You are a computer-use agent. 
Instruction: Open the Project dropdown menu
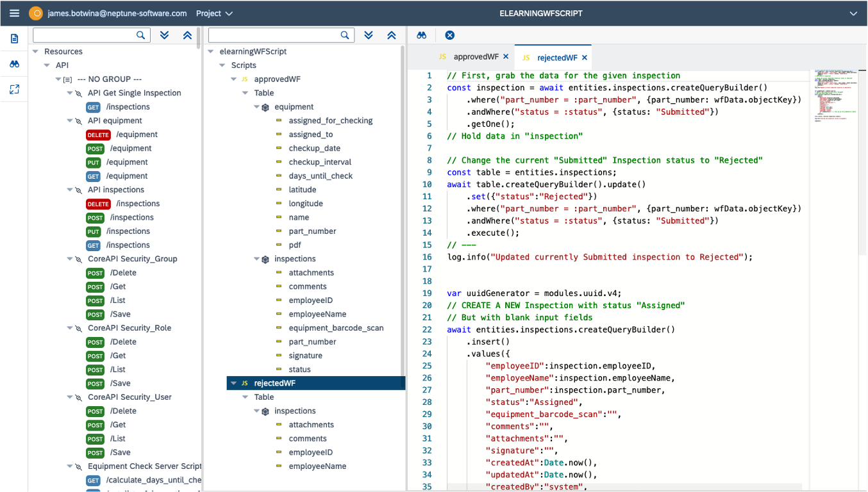(214, 13)
